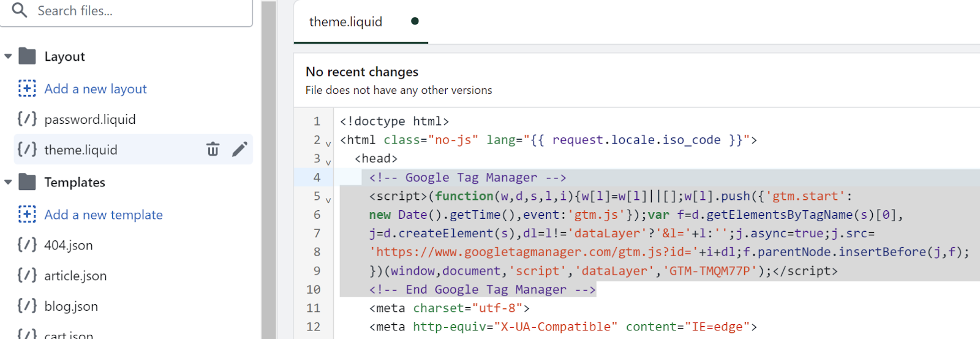
Task: Open the blog.json template
Action: [x=71, y=307]
